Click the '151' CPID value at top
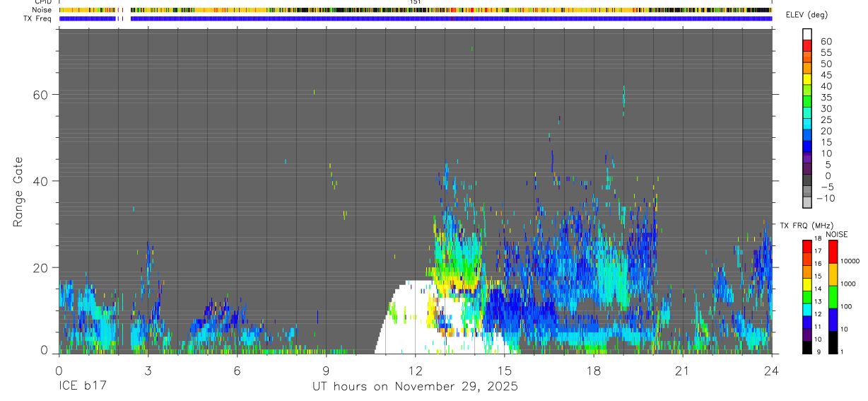Image resolution: width=868 pixels, height=401 pixels. tap(416, 3)
